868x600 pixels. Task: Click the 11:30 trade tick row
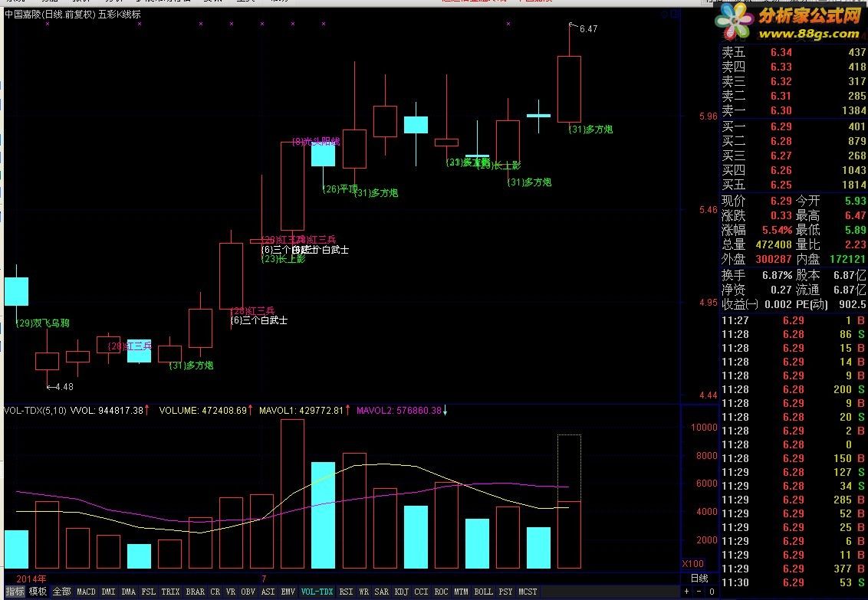click(x=794, y=582)
